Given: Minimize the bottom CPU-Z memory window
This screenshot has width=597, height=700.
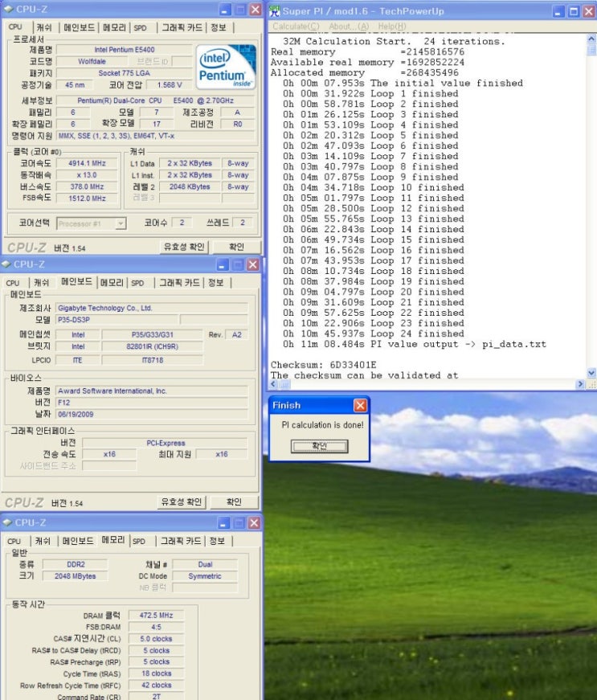Looking at the screenshot, I should (x=224, y=522).
